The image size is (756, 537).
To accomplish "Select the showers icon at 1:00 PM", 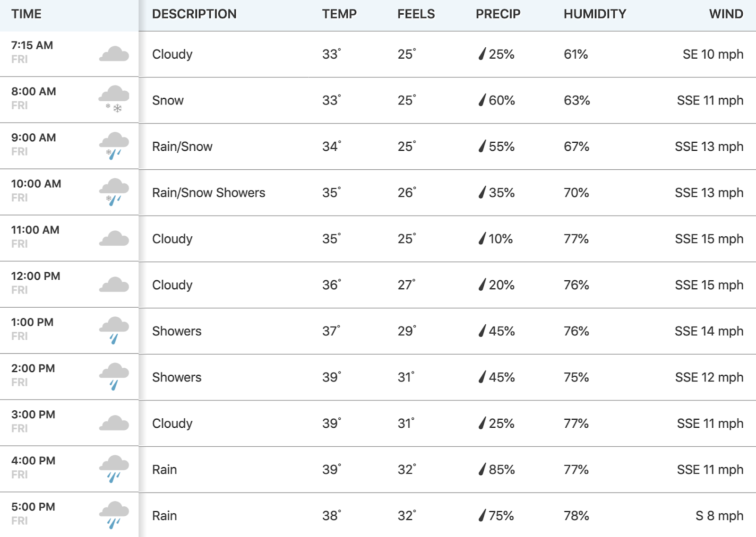I will point(114,330).
